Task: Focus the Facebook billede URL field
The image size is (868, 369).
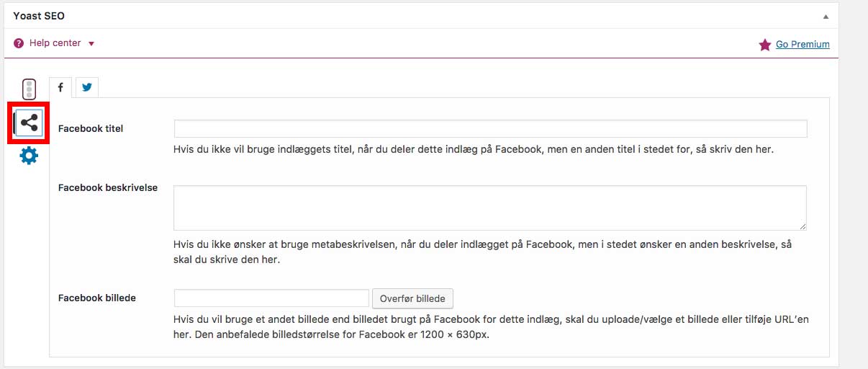Action: tap(271, 298)
